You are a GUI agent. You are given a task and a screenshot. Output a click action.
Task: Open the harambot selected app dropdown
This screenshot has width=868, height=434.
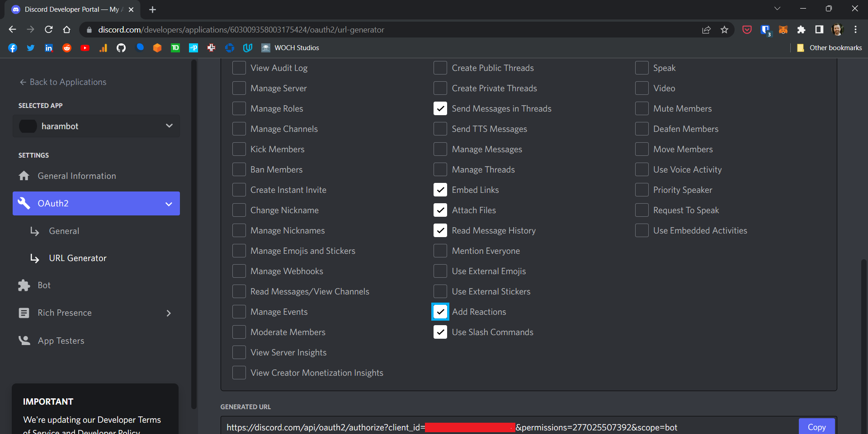coord(96,126)
